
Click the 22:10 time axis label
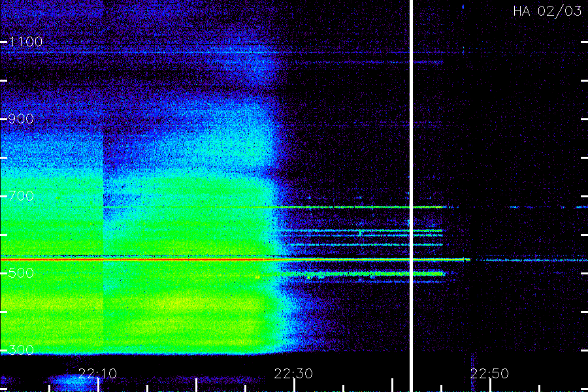pyautogui.click(x=97, y=374)
